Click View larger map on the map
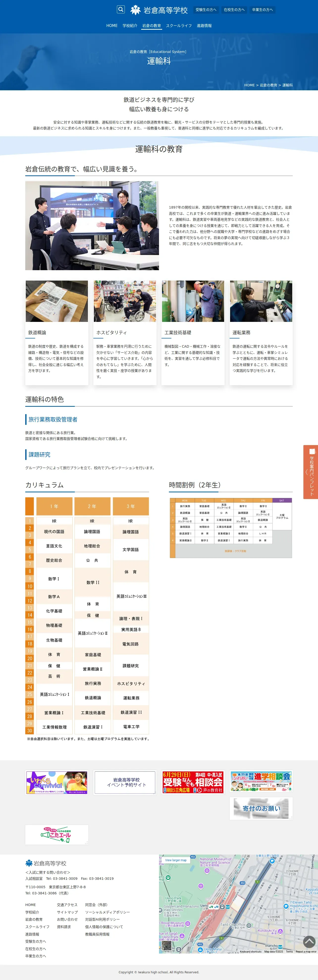Screen dimensions: 318x980 pos(176,860)
